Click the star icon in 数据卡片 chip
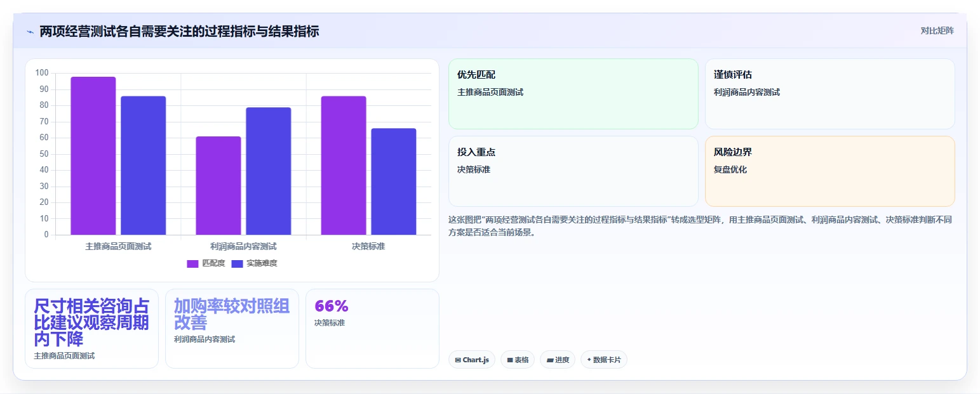 click(x=589, y=360)
